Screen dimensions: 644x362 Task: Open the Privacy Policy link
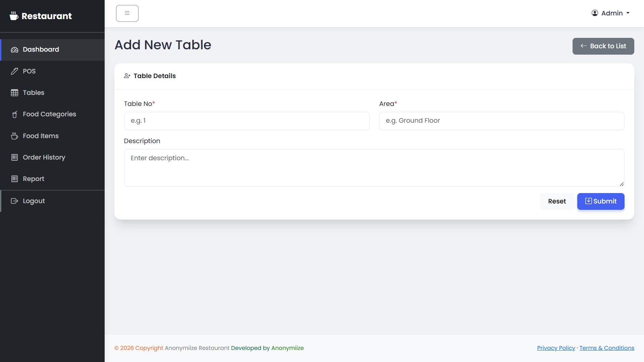click(556, 348)
